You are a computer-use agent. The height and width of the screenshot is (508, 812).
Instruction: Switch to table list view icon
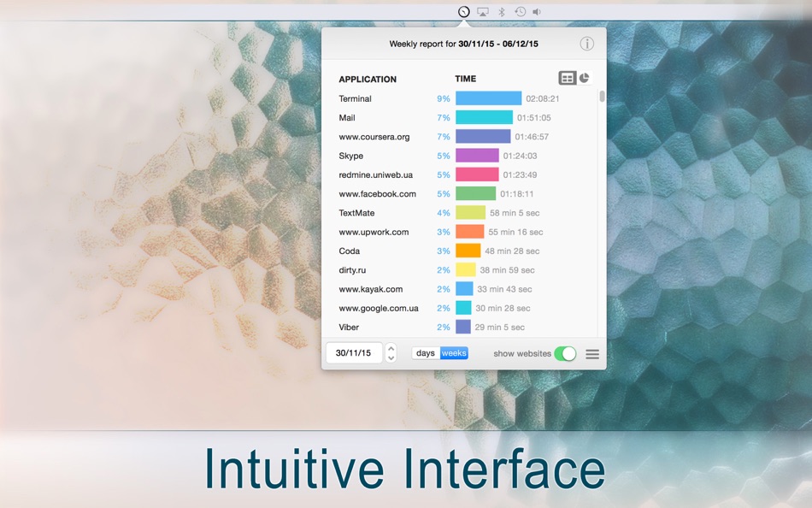(567, 79)
